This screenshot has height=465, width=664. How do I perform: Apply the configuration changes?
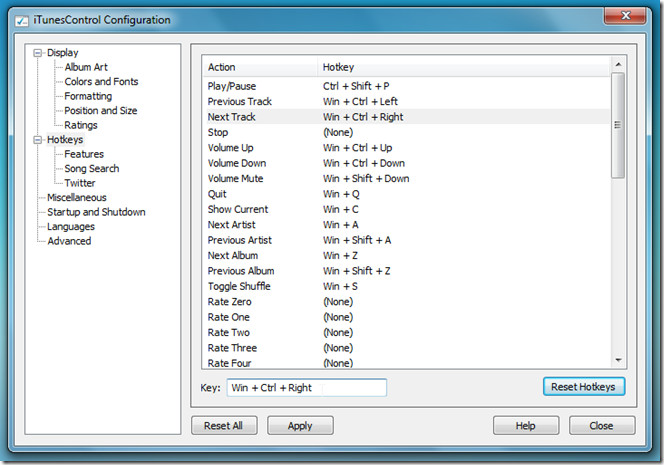point(300,426)
